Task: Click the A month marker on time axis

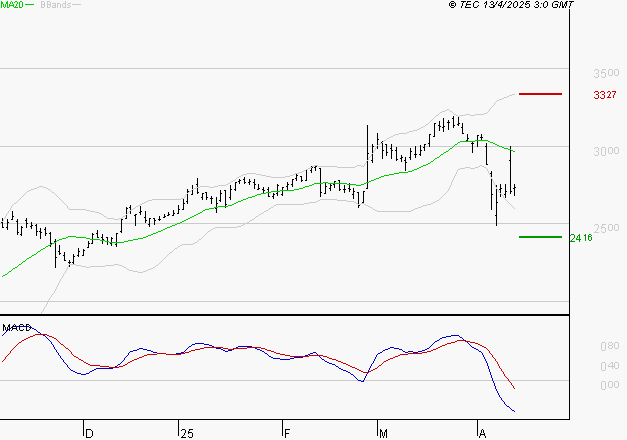Action: (482, 433)
